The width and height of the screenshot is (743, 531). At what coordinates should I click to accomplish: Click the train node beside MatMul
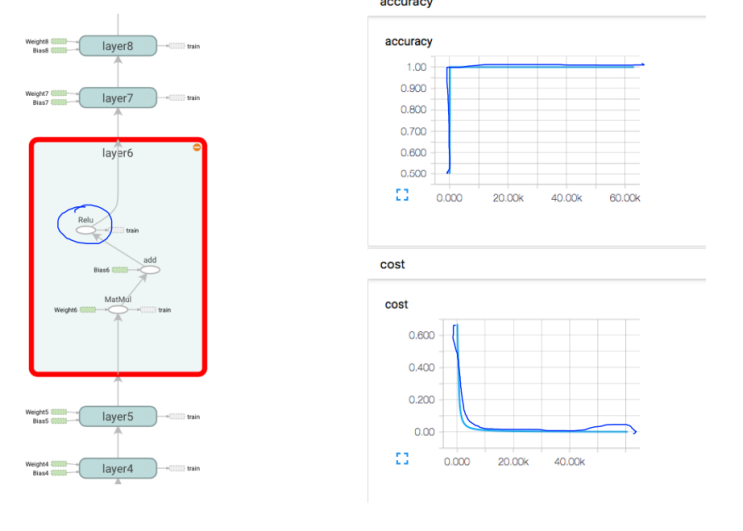pyautogui.click(x=148, y=310)
